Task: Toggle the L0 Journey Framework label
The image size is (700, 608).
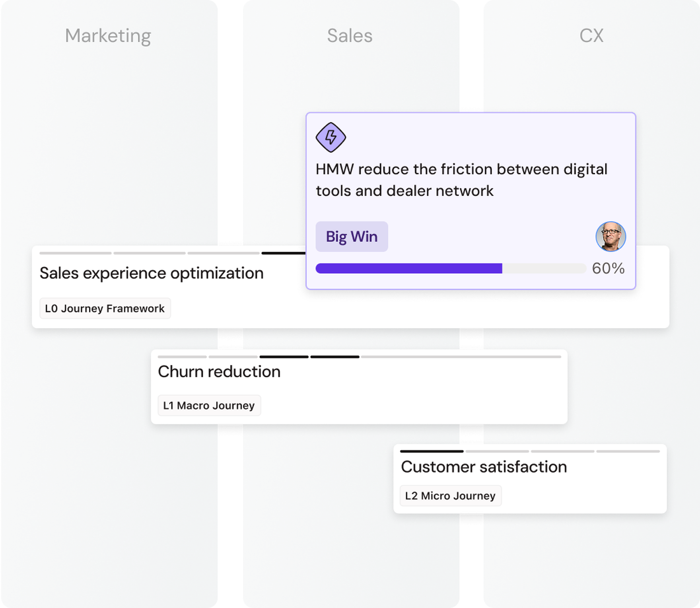Action: pos(105,308)
